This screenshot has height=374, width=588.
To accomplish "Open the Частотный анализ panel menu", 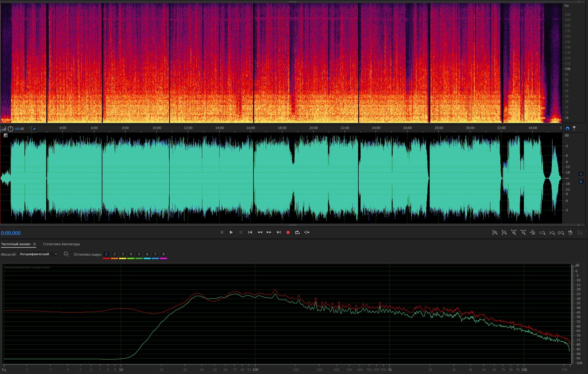I will [35, 244].
